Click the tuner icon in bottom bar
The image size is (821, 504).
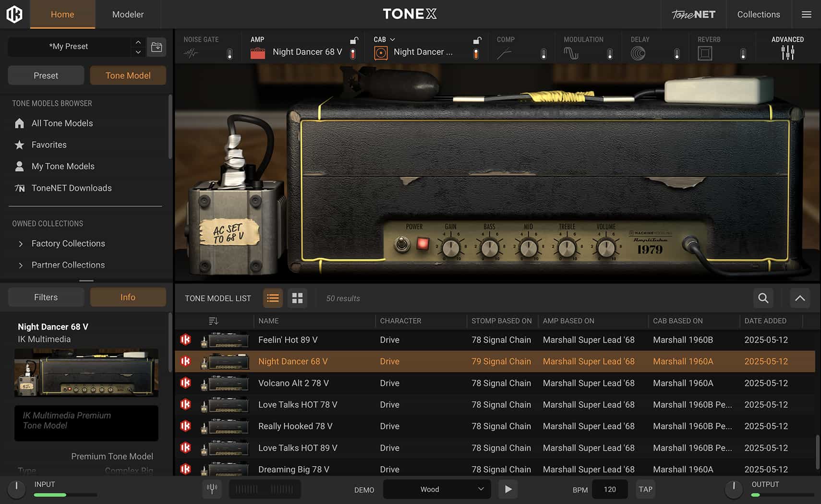click(x=212, y=489)
